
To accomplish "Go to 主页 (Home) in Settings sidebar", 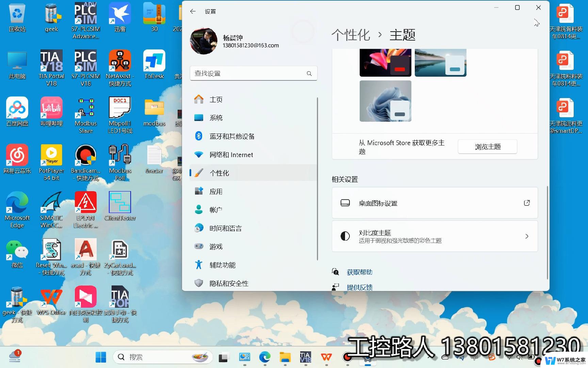I will point(253,99).
